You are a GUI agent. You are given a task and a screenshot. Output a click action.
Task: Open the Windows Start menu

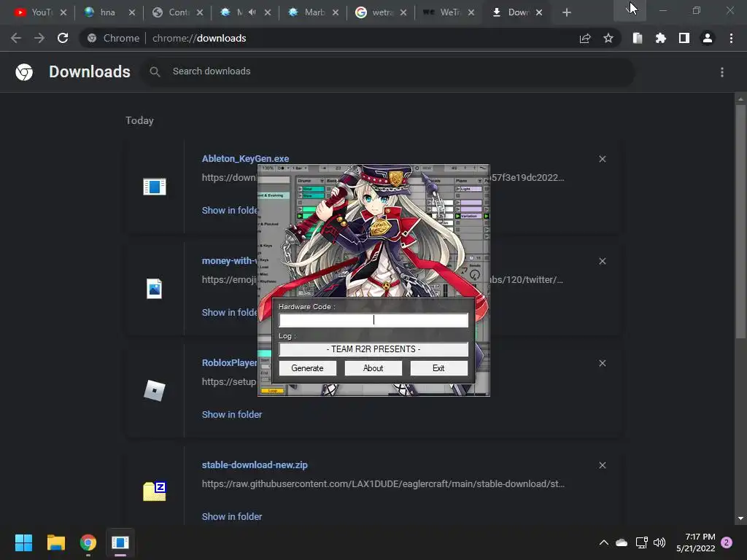[23, 542]
